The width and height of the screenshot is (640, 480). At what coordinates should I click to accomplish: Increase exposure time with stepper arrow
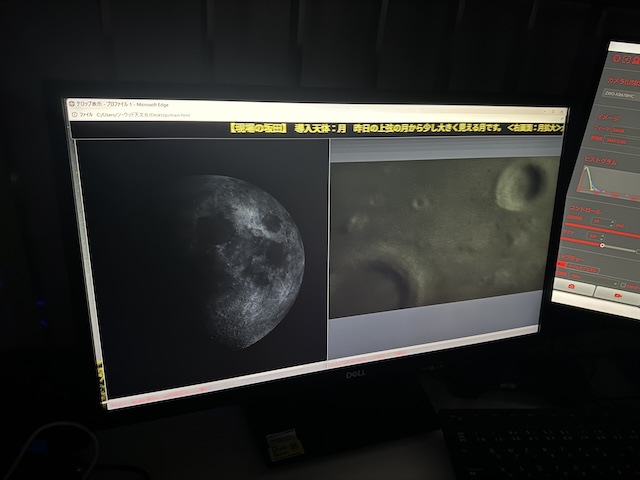point(611,222)
